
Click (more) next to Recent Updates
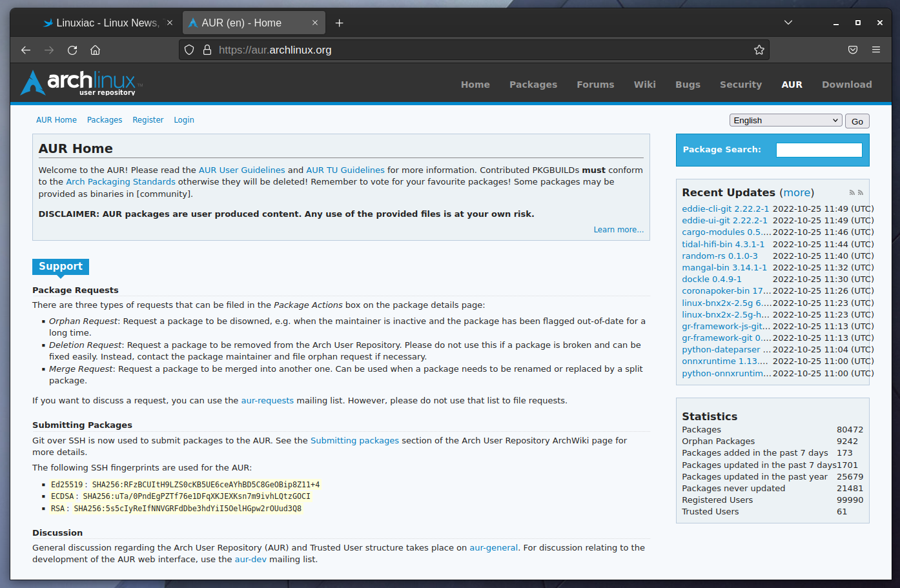coord(797,193)
